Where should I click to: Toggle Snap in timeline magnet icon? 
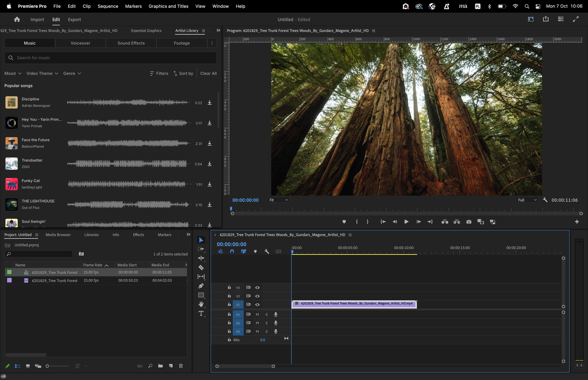click(x=232, y=251)
